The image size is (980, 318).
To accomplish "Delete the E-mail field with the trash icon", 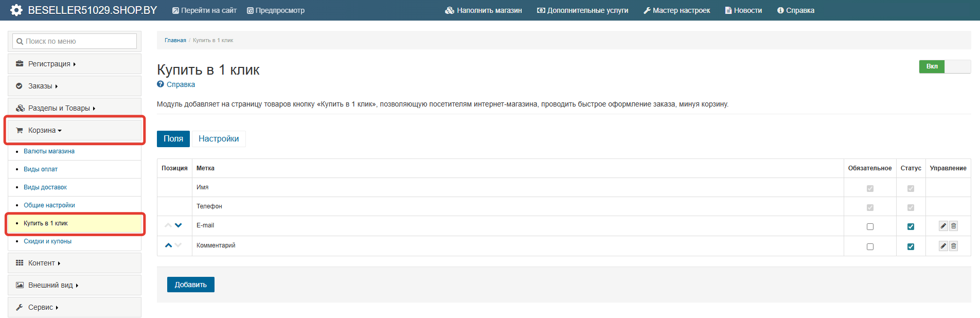I will (x=953, y=226).
